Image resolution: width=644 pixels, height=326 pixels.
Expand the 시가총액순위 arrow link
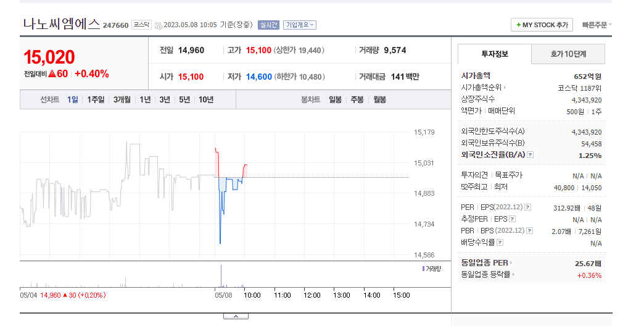click(505, 88)
